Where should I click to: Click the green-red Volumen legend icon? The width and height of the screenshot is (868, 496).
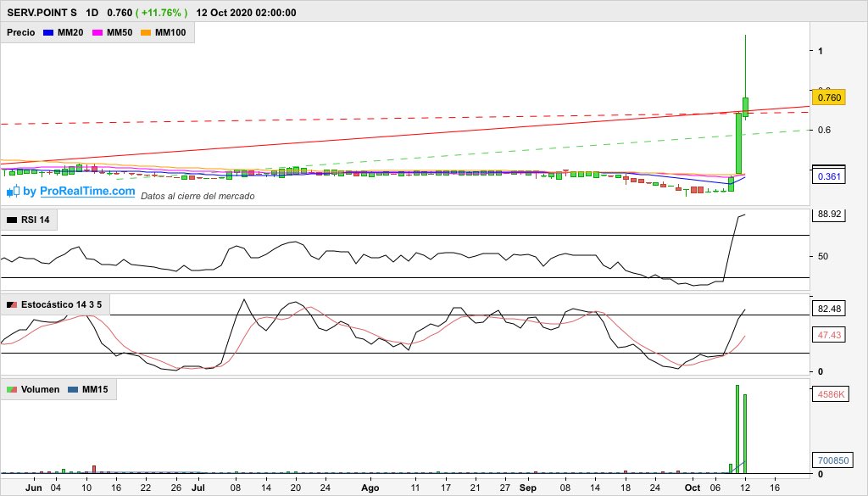pos(12,390)
